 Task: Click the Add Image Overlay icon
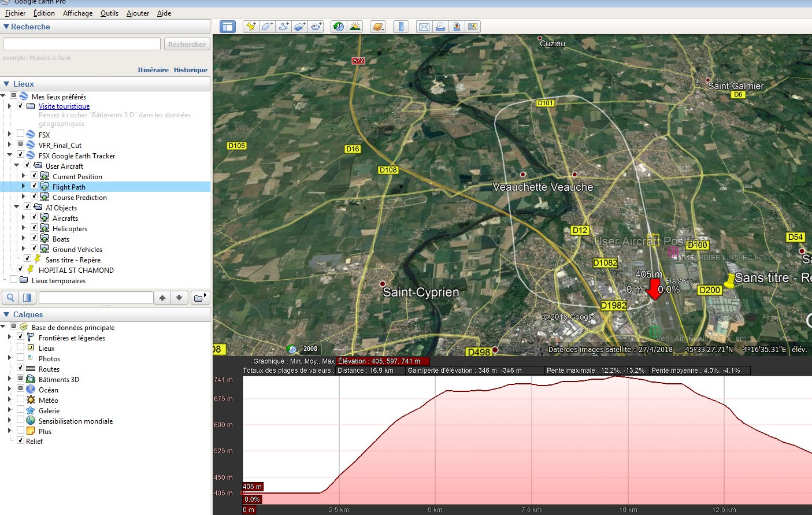pos(299,27)
